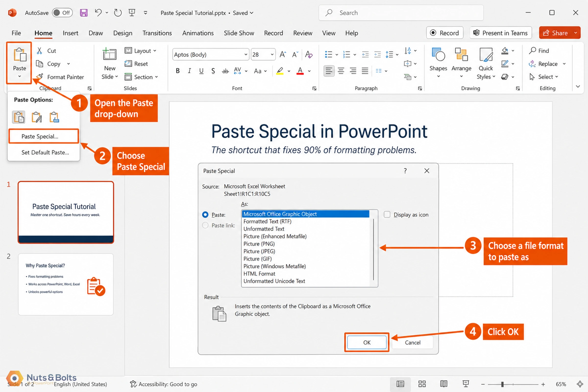Click the Cut scissors icon
Image resolution: width=588 pixels, height=392 pixels.
39,51
